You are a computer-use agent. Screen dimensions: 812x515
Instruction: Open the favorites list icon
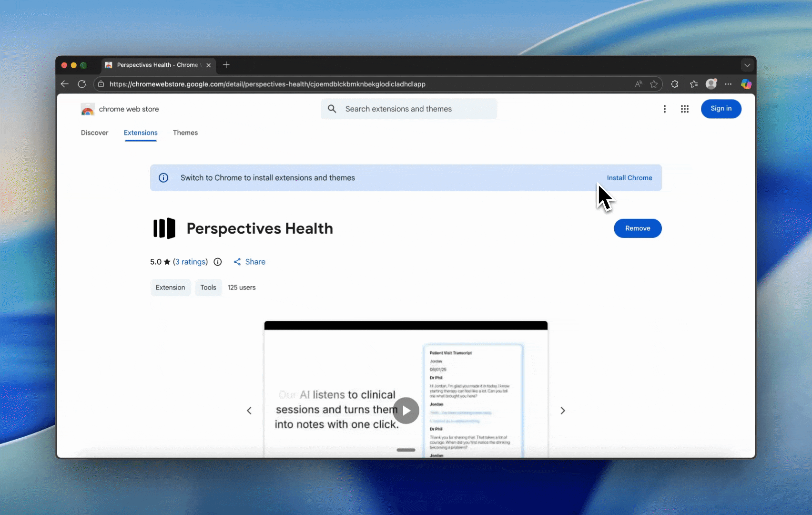pos(694,84)
